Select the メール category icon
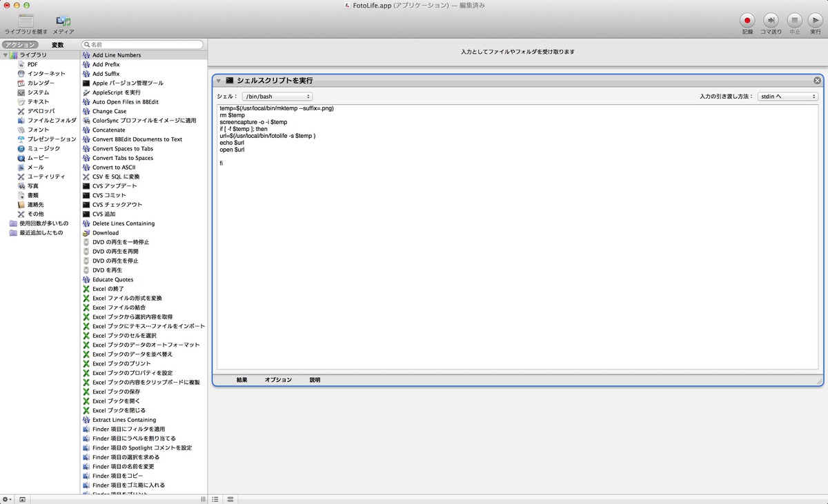828x504 pixels. click(21, 167)
